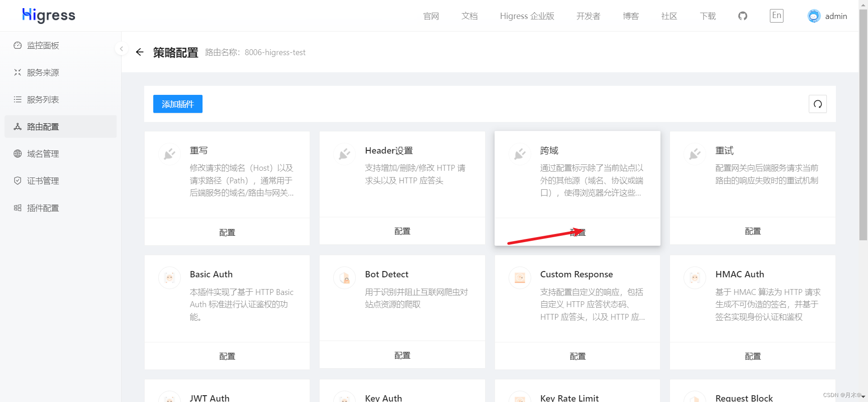Screen dimensions: 868x402
Task: Open 证书管理 in the sidebar
Action: point(61,181)
